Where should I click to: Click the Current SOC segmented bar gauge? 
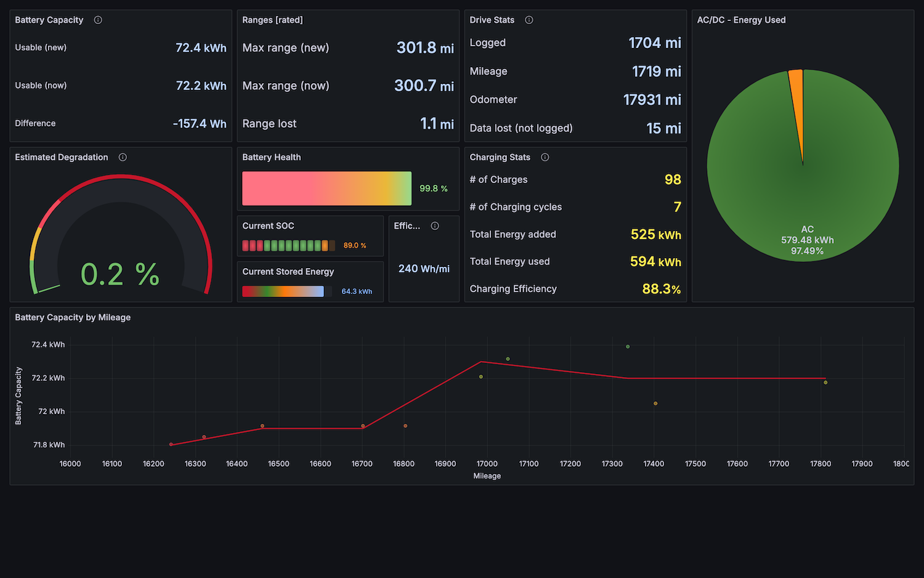click(x=288, y=246)
